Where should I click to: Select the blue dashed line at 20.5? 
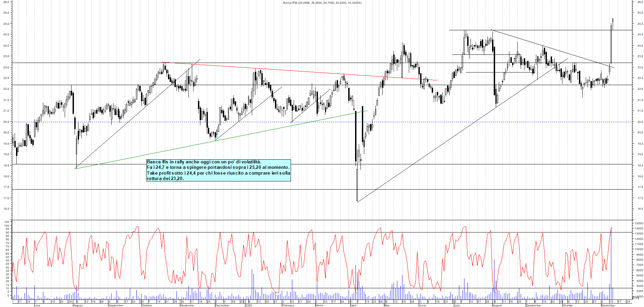pyautogui.click(x=239, y=122)
